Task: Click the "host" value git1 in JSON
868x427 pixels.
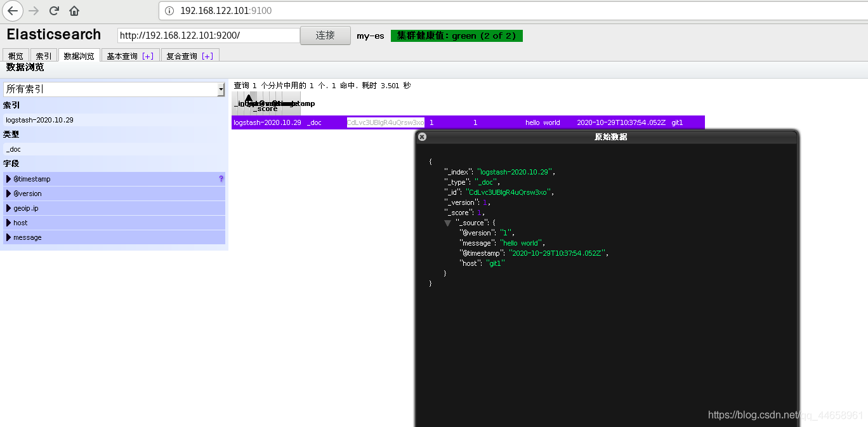Action: [x=495, y=263]
